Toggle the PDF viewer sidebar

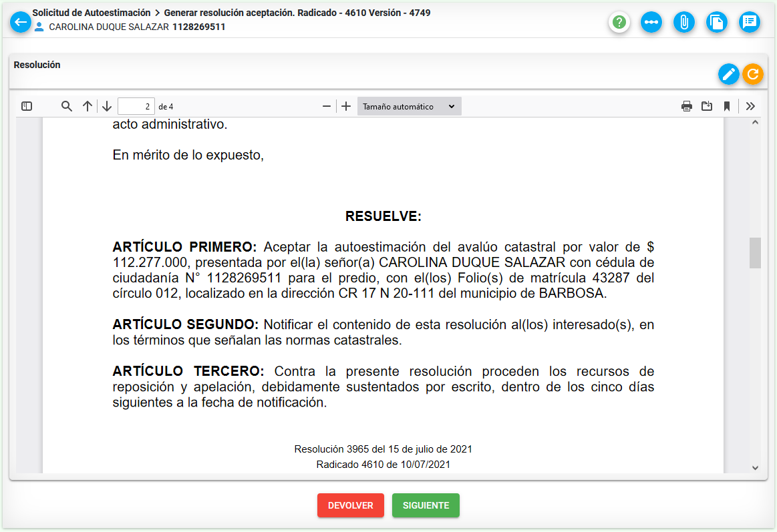pyautogui.click(x=27, y=106)
